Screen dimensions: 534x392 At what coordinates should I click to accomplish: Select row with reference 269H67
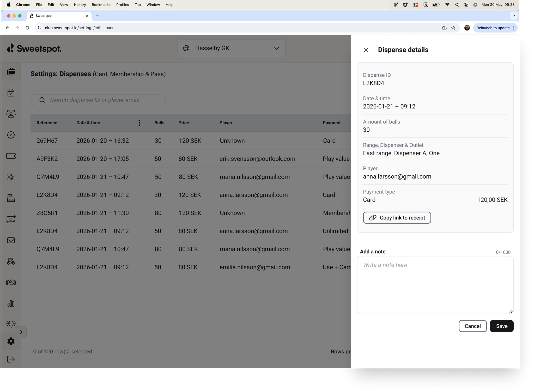point(191,141)
